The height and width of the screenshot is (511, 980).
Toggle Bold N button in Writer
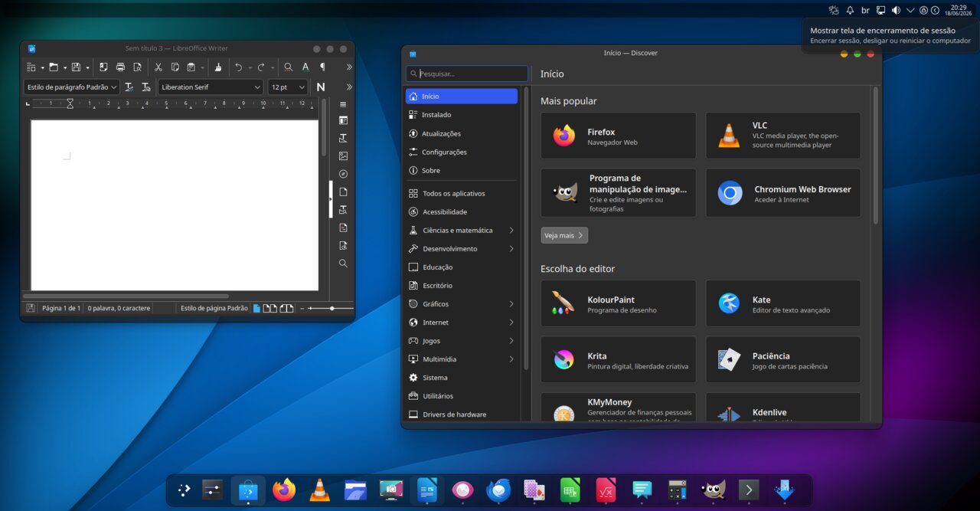(321, 87)
